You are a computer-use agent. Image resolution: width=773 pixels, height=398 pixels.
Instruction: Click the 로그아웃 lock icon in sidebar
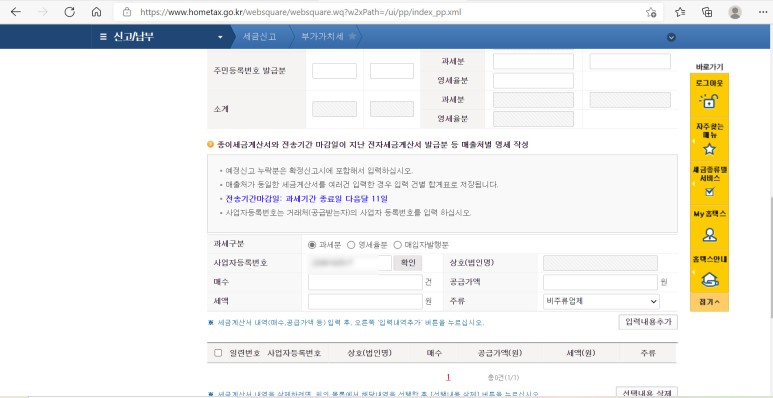point(709,101)
